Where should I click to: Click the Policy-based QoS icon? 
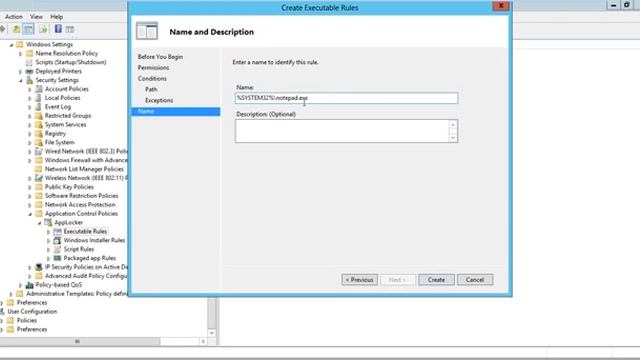click(29, 285)
